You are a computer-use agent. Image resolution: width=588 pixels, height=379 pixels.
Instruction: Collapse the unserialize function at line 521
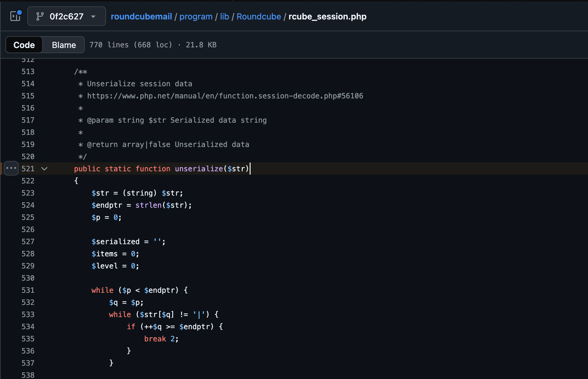coord(44,169)
